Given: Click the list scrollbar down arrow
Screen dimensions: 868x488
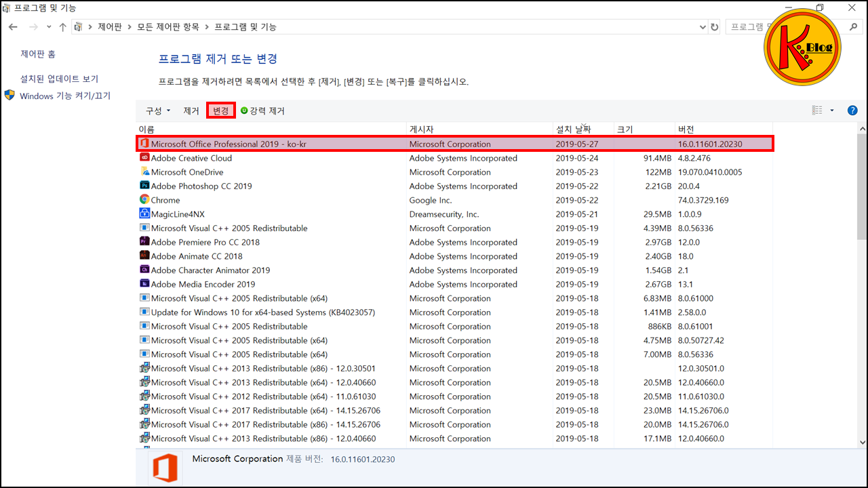Looking at the screenshot, I should pos(862,442).
